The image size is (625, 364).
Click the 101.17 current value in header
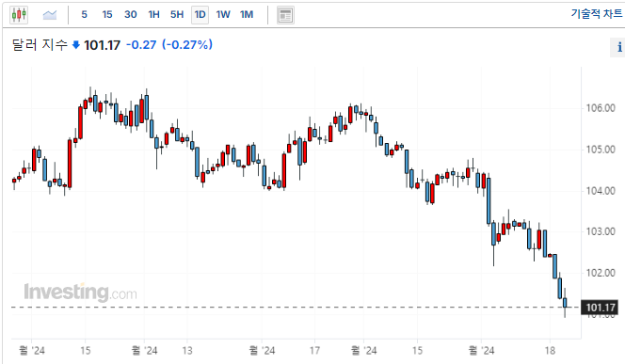(102, 45)
